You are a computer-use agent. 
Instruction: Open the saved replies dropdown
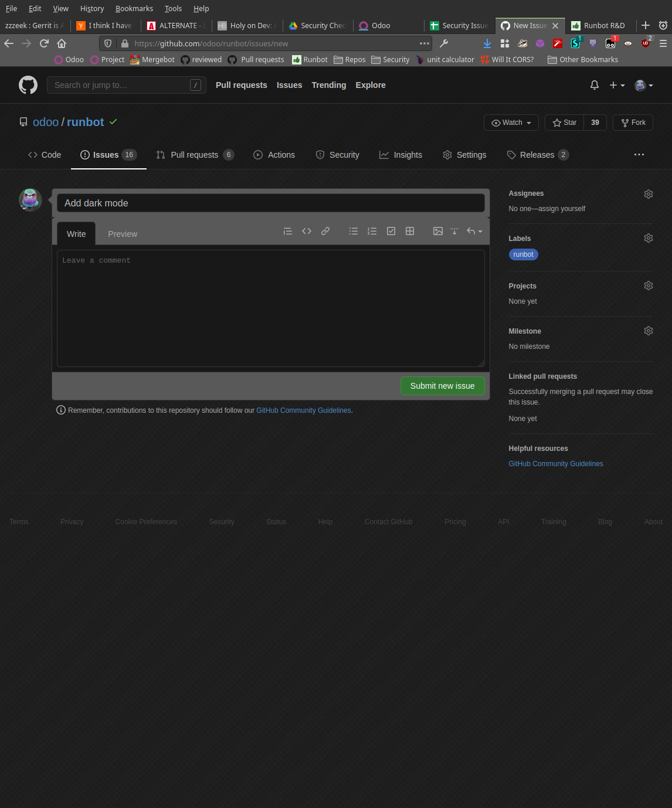474,231
